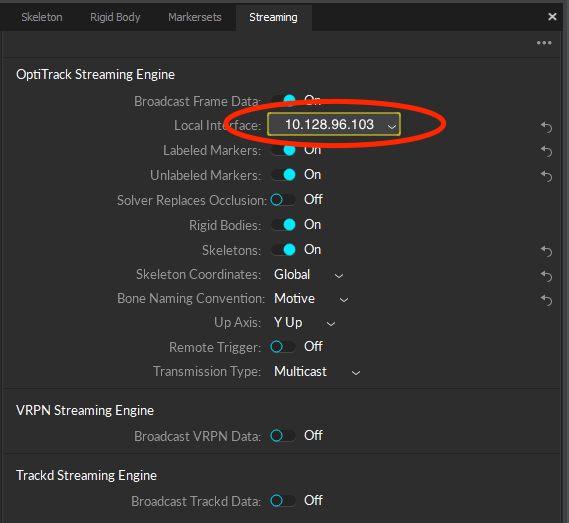This screenshot has width=569, height=523.
Task: Switch to the Skeleton tab
Action: [x=42, y=17]
